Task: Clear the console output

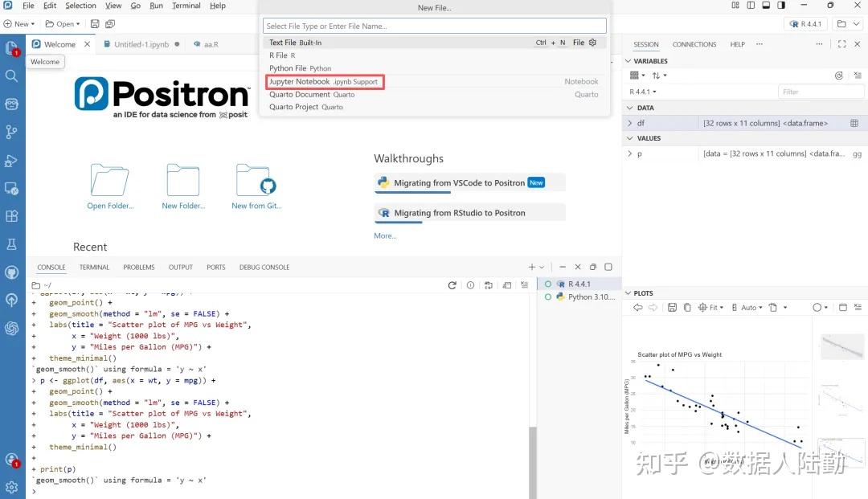Action: point(524,285)
